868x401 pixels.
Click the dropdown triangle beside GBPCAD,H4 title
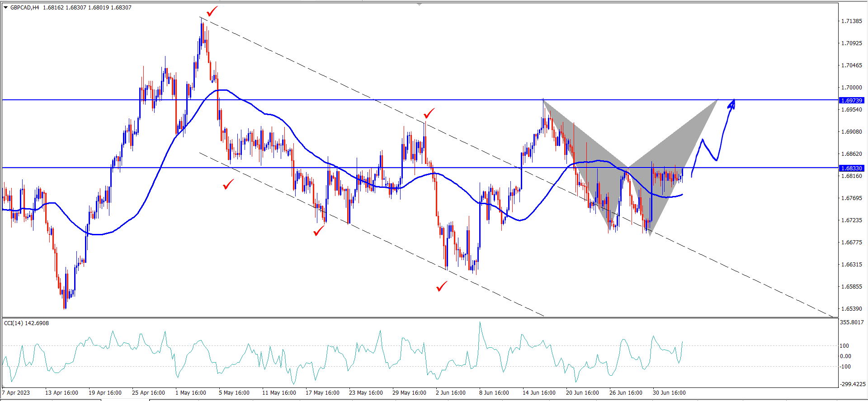coord(5,8)
